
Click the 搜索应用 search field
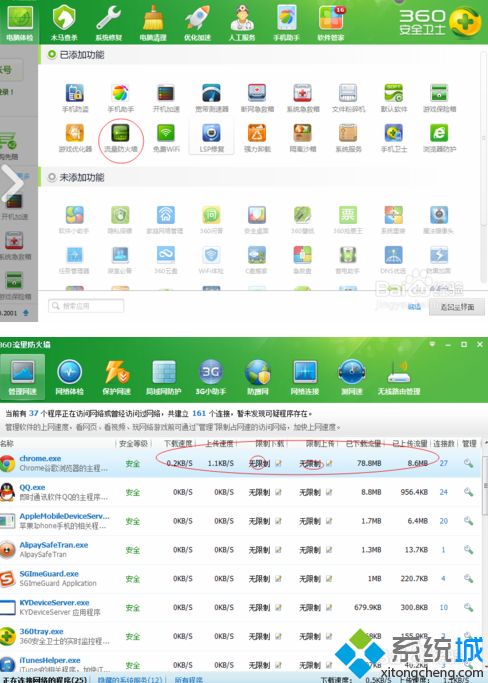[86, 306]
